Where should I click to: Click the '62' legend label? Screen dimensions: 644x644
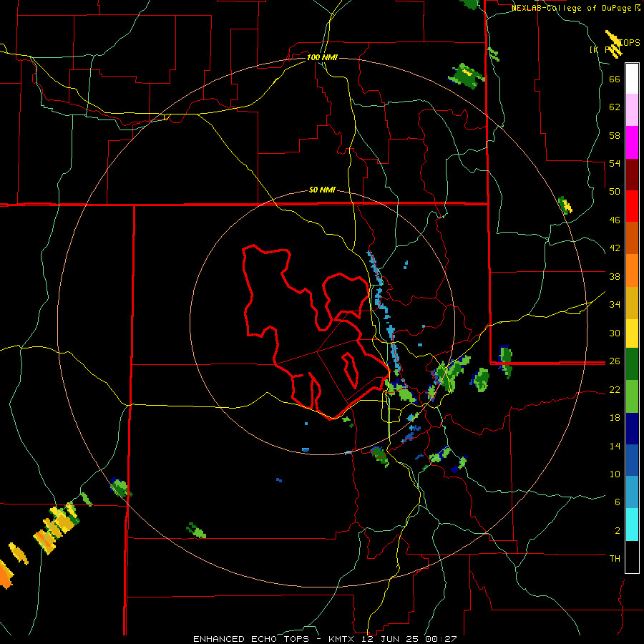tap(615, 107)
